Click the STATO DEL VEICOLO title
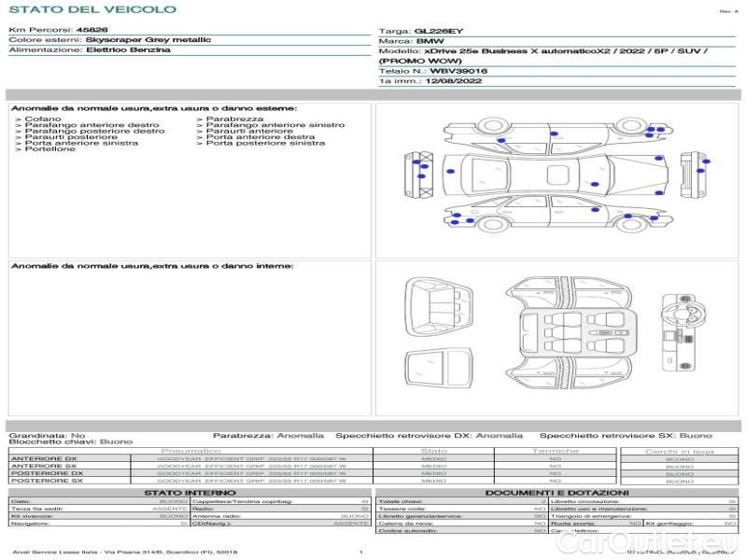This screenshot has width=747, height=560. [x=92, y=9]
